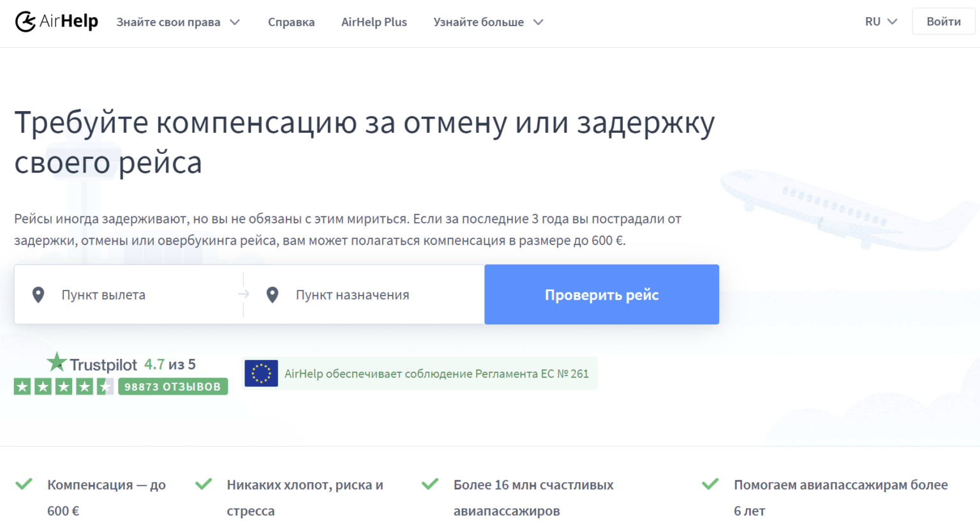Open the 'Справка' page
980x530 pixels.
point(291,22)
